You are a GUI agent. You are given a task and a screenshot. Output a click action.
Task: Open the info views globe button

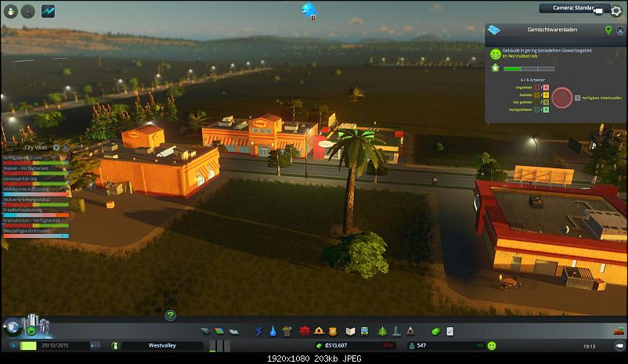point(13,327)
